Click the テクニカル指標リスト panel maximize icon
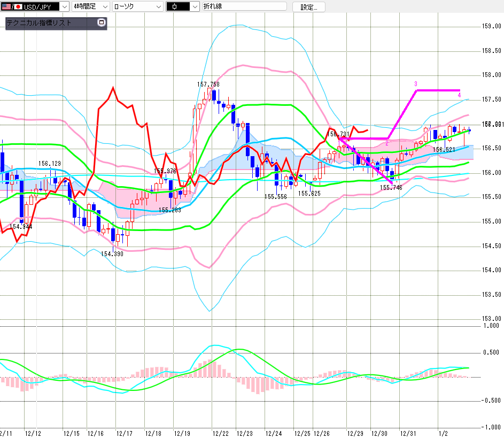 pyautogui.click(x=102, y=23)
